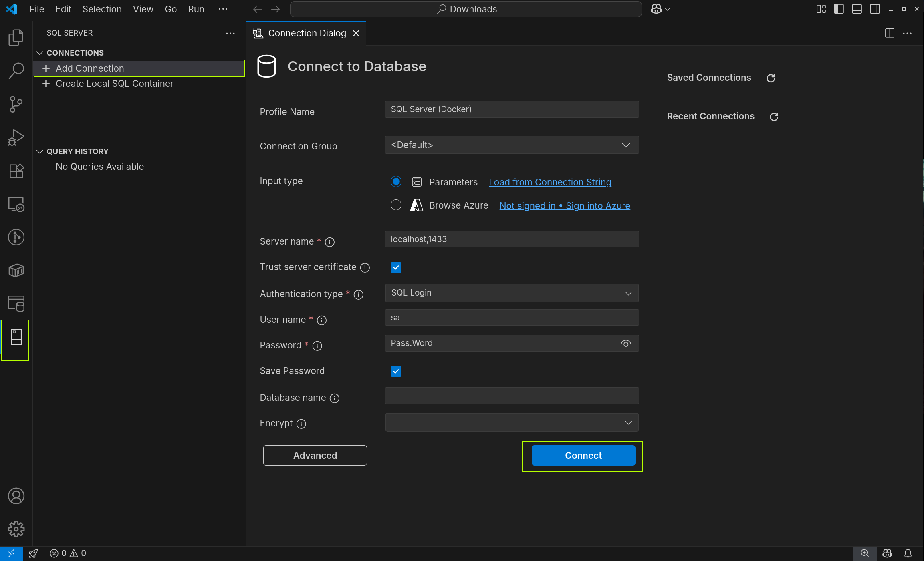Click the Load from Connection String link

point(549,182)
